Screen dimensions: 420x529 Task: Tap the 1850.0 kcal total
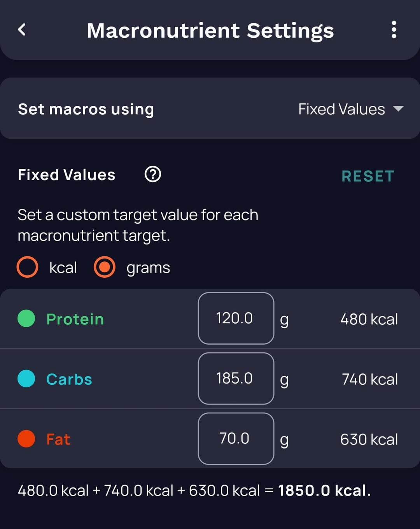[x=324, y=490]
